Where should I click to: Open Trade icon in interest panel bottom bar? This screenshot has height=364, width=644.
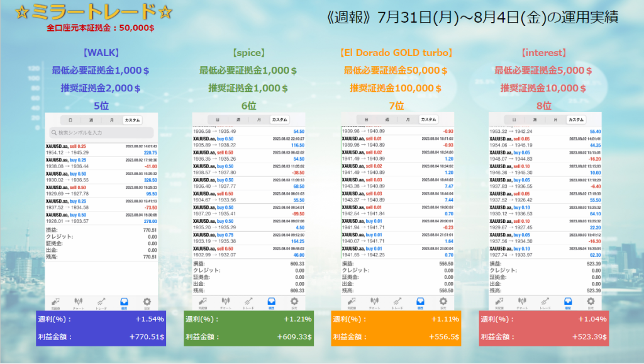pyautogui.click(x=545, y=302)
